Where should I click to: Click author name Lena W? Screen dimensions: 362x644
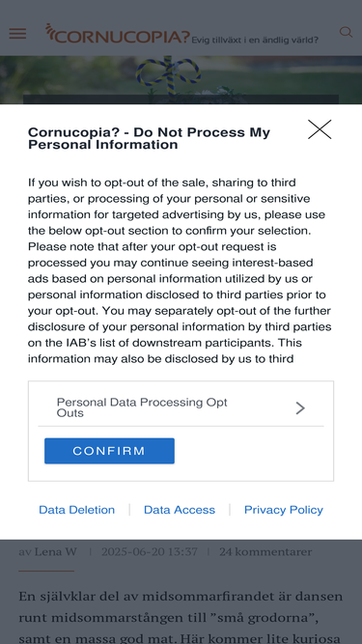pos(47,551)
